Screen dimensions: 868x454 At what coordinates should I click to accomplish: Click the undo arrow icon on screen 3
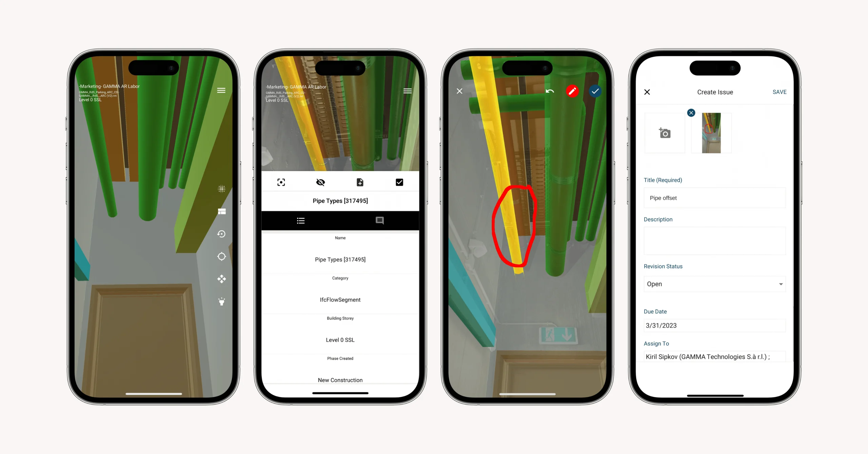point(549,91)
